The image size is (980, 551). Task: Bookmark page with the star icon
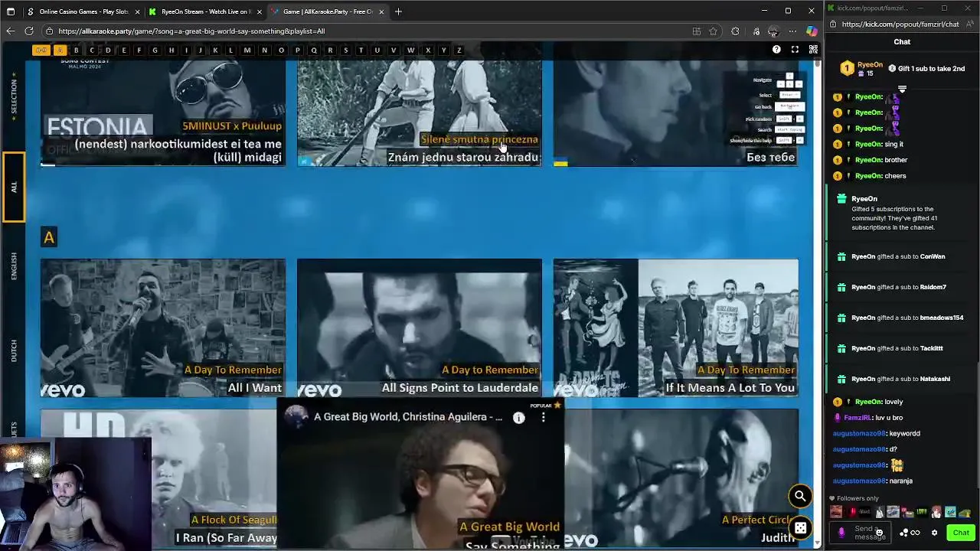[714, 31]
